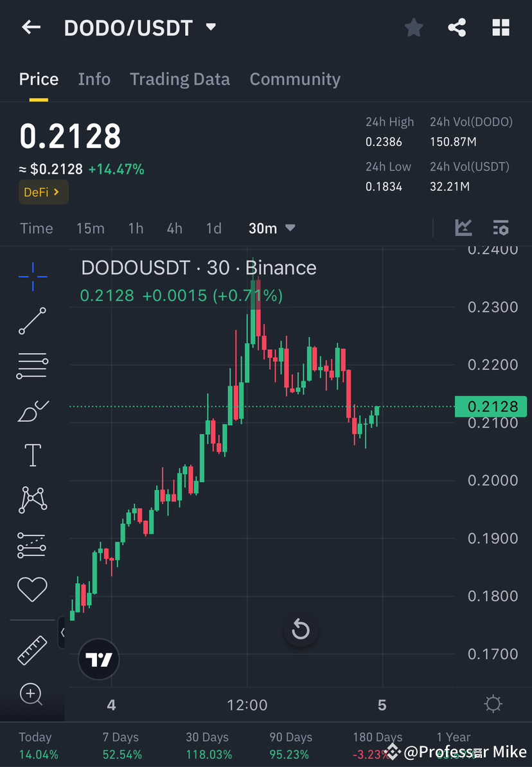Screen dimensions: 532x767
Task: Open the horizontal lines drawing tool
Action: [x=32, y=366]
